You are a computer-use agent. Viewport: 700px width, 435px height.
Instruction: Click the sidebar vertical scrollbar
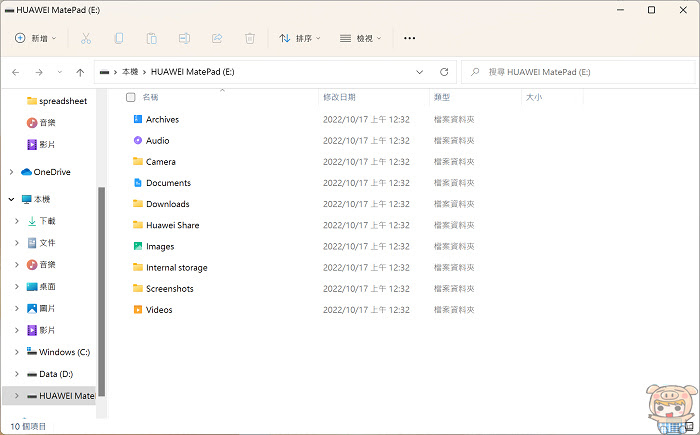pyautogui.click(x=101, y=291)
